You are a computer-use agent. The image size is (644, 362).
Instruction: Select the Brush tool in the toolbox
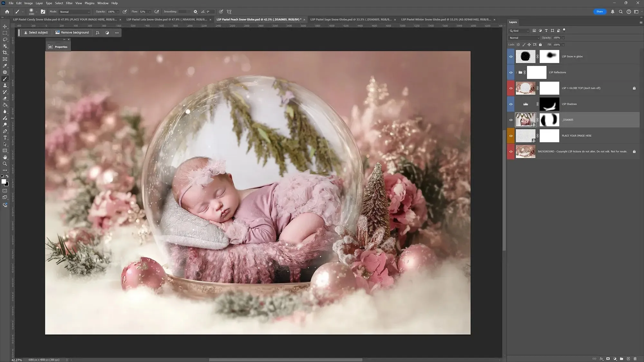[x=5, y=79]
